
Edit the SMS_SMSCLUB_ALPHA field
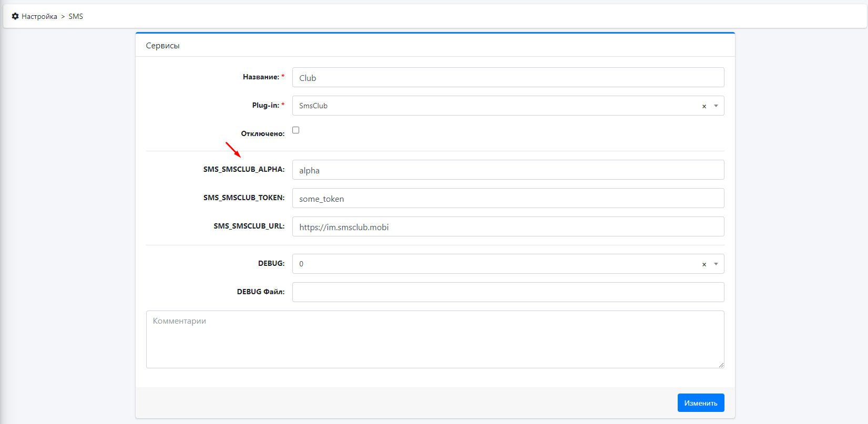pos(508,170)
